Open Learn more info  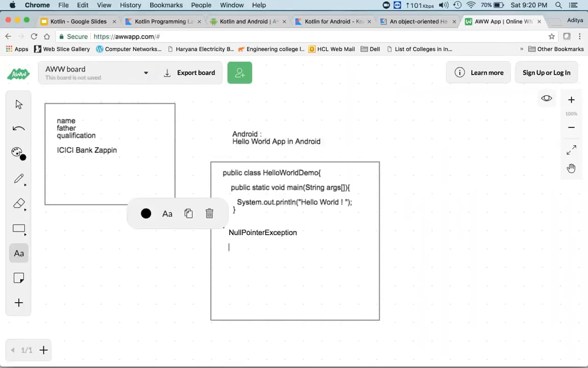pyautogui.click(x=478, y=73)
